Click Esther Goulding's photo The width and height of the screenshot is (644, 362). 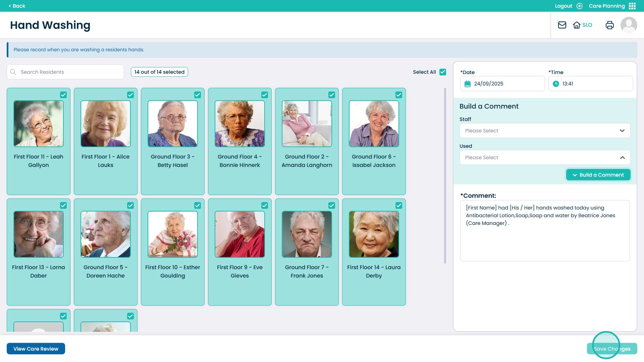[x=173, y=234]
